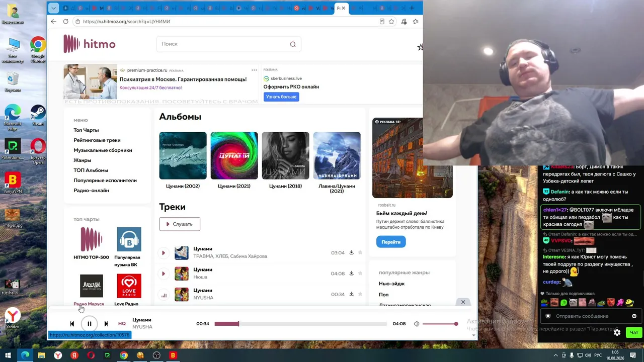644x362 pixels.
Task: Skip to previous track in player
Action: click(x=72, y=324)
